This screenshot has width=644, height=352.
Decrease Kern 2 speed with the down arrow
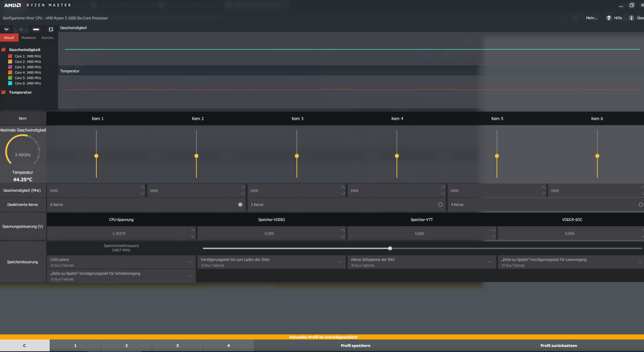click(x=243, y=194)
